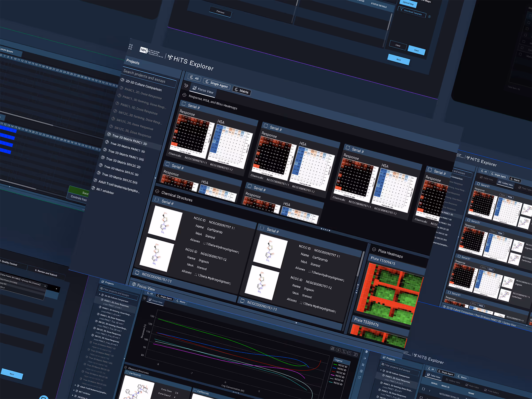The width and height of the screenshot is (532, 399).
Task: Click the NIH logo in central HiTS window
Action: pyautogui.click(x=144, y=50)
